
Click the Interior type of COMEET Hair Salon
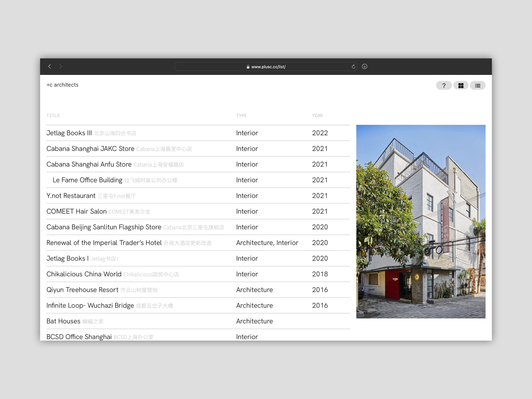(x=247, y=211)
